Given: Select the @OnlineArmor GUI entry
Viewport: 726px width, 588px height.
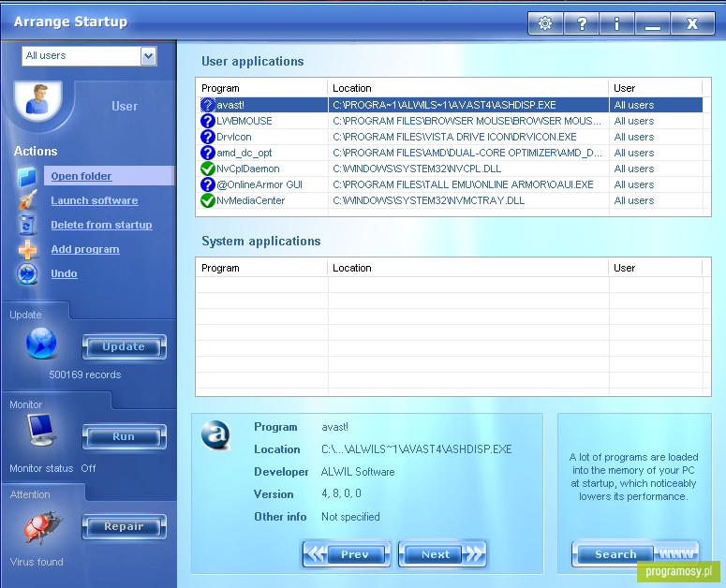Looking at the screenshot, I should [452, 184].
